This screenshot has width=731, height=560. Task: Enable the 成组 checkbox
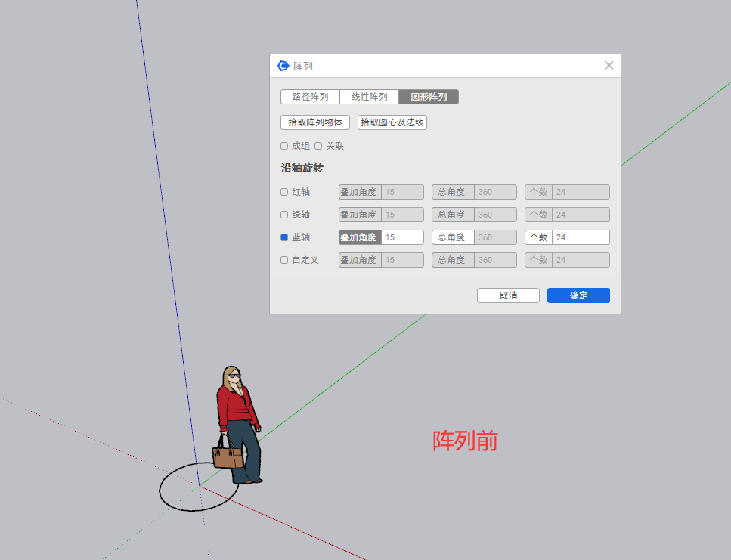(x=284, y=146)
